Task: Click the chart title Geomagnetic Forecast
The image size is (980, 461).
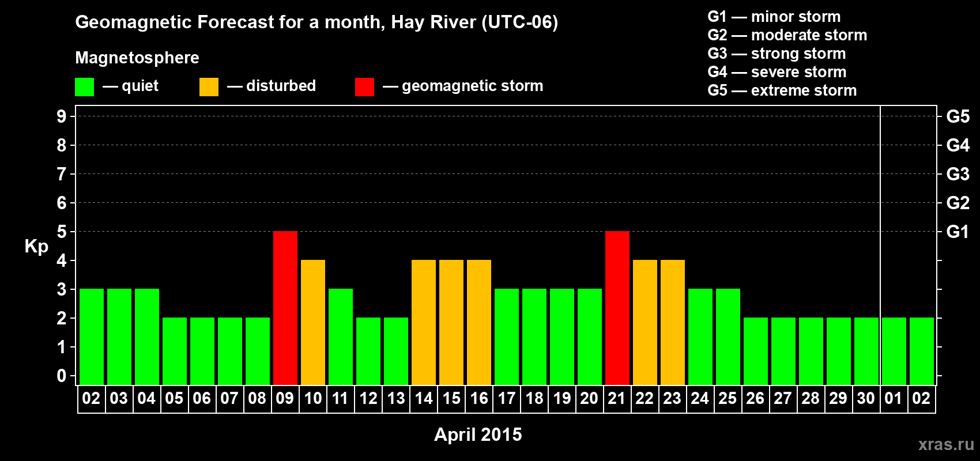Action: coord(316,22)
